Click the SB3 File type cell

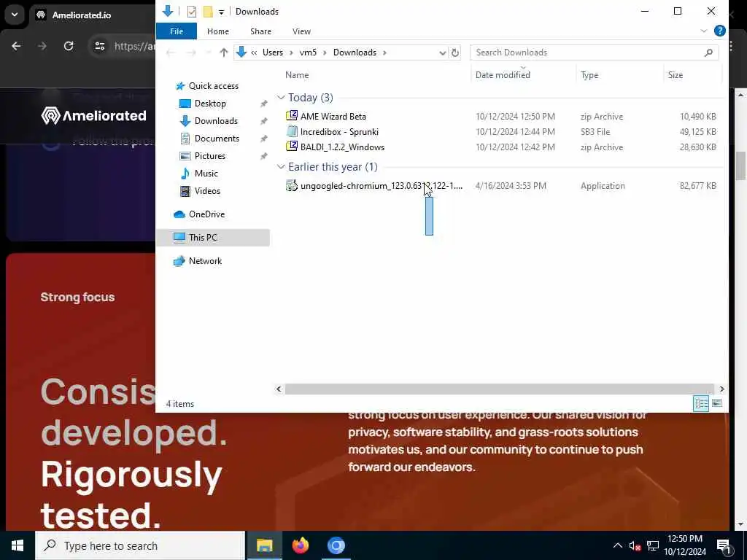click(595, 132)
